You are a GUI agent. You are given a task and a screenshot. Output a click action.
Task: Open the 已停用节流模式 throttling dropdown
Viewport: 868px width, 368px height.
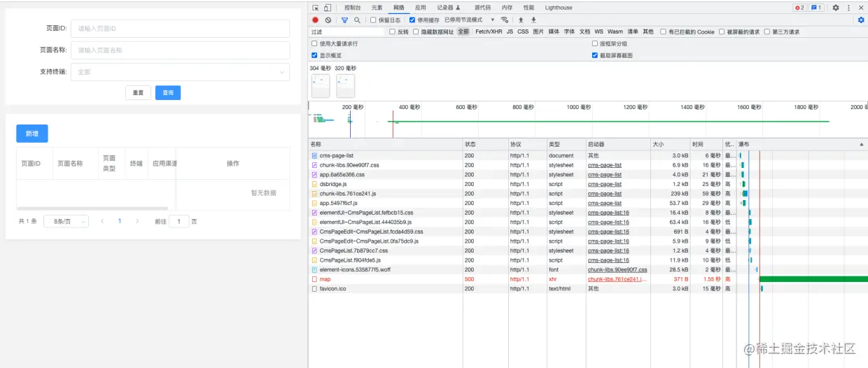[x=469, y=20]
